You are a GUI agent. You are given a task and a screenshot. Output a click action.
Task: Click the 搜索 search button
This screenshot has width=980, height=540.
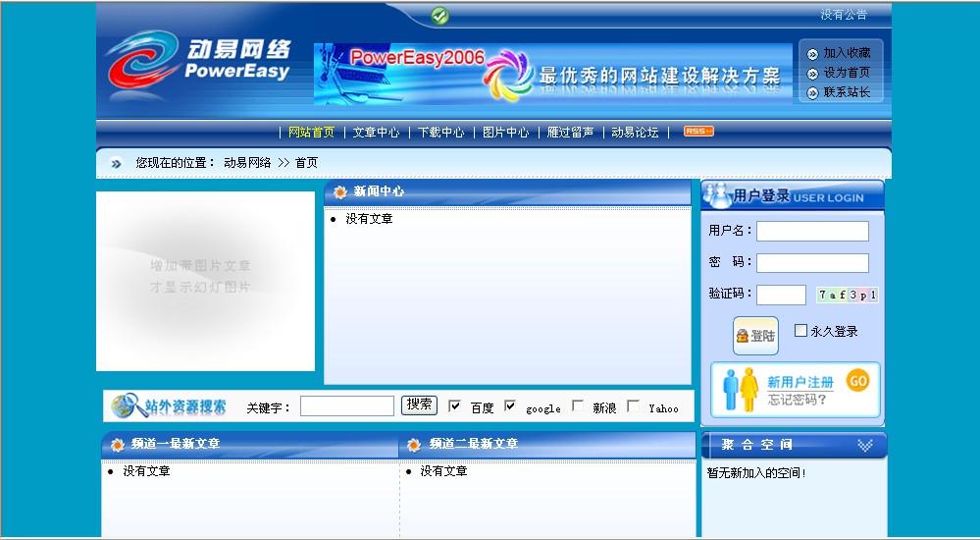coord(419,405)
